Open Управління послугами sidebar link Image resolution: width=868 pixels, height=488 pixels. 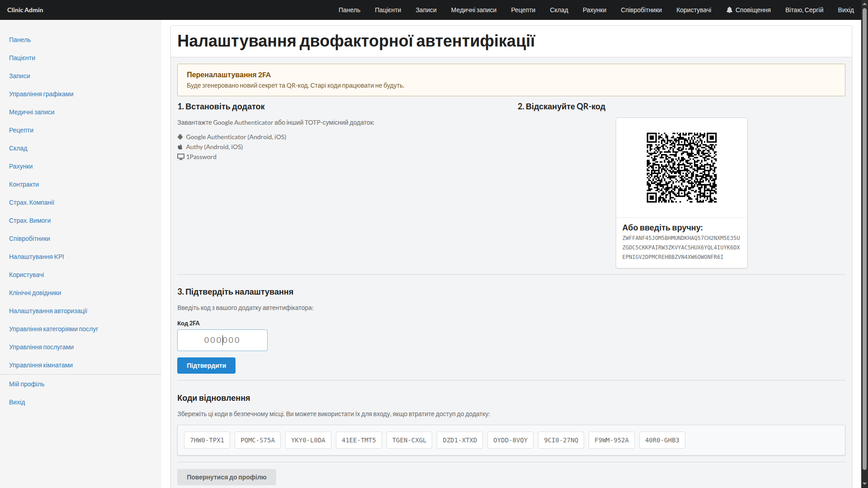pos(41,347)
